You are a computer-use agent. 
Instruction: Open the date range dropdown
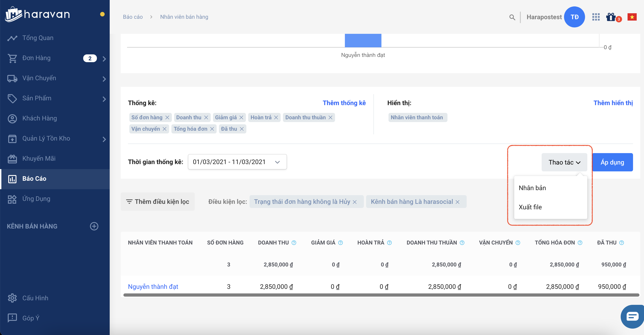point(237,162)
